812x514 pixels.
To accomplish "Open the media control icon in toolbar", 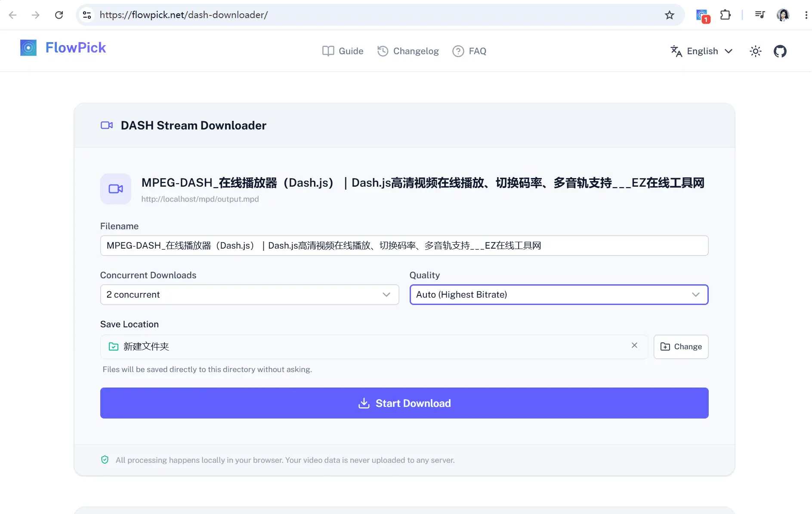I will (760, 15).
